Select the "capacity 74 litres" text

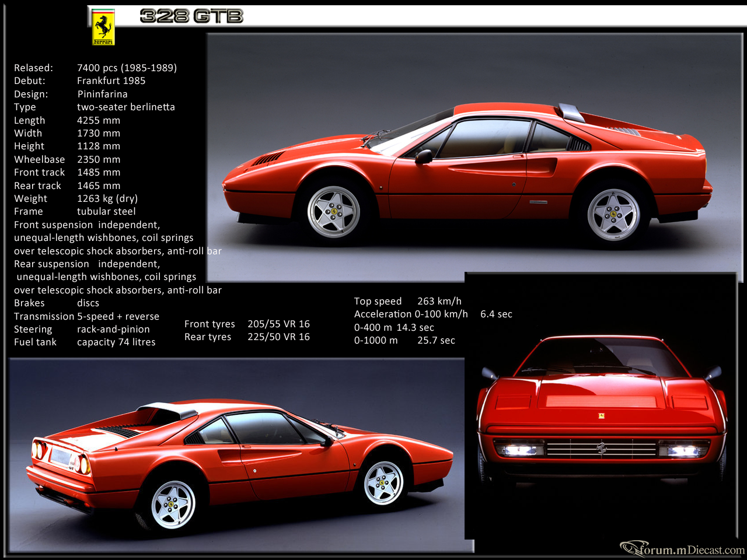click(116, 342)
